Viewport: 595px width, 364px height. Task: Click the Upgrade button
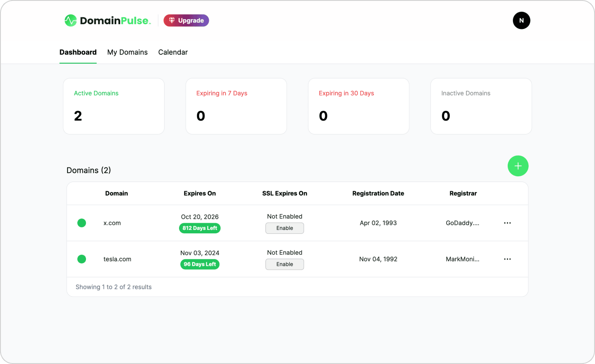click(186, 21)
